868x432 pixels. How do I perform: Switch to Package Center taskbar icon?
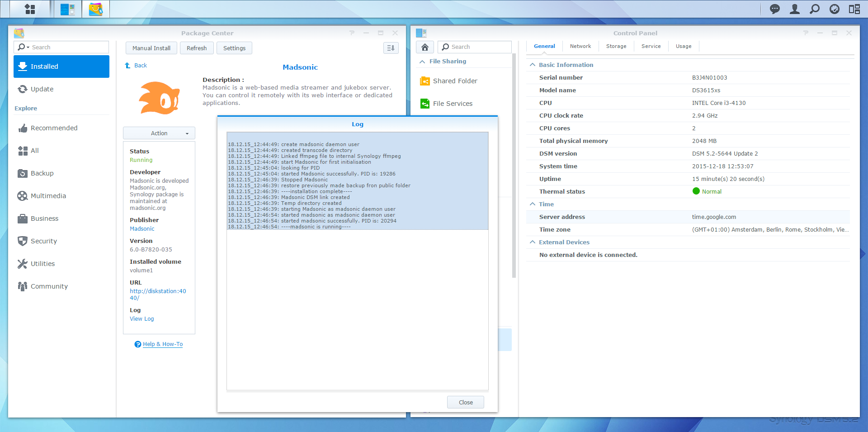point(96,9)
